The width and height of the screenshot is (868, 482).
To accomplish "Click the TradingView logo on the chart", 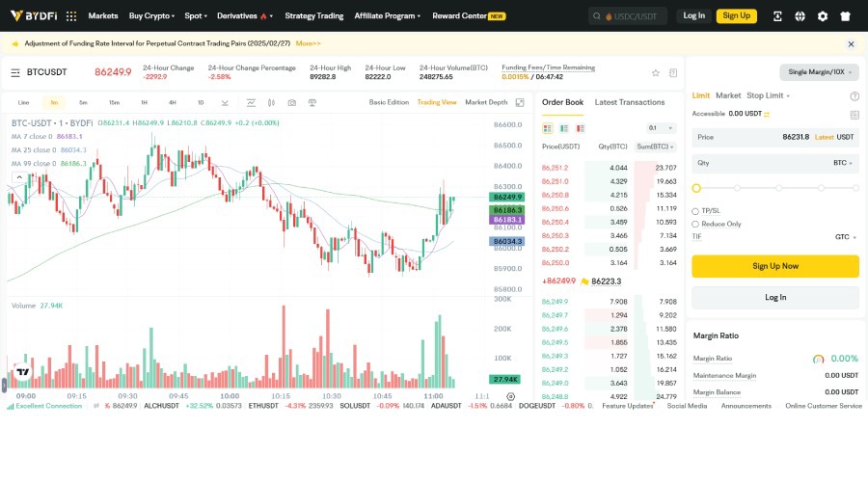I will pyautogui.click(x=23, y=372).
